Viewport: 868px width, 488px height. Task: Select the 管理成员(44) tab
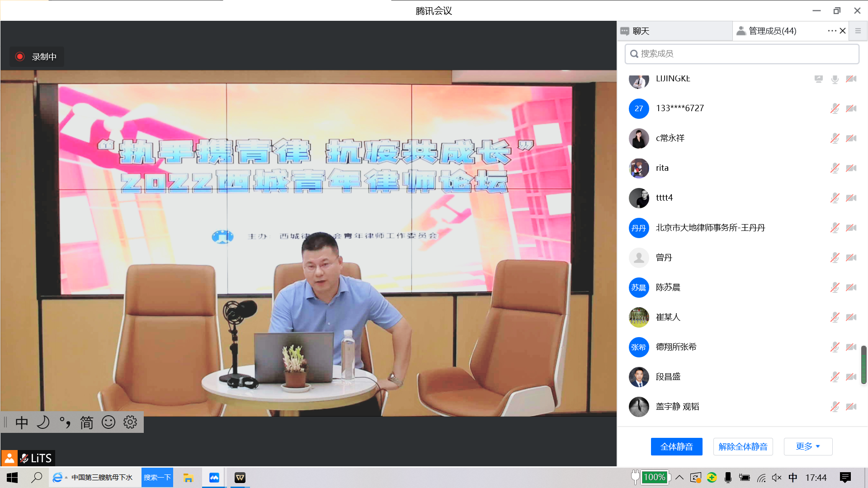pos(772,31)
